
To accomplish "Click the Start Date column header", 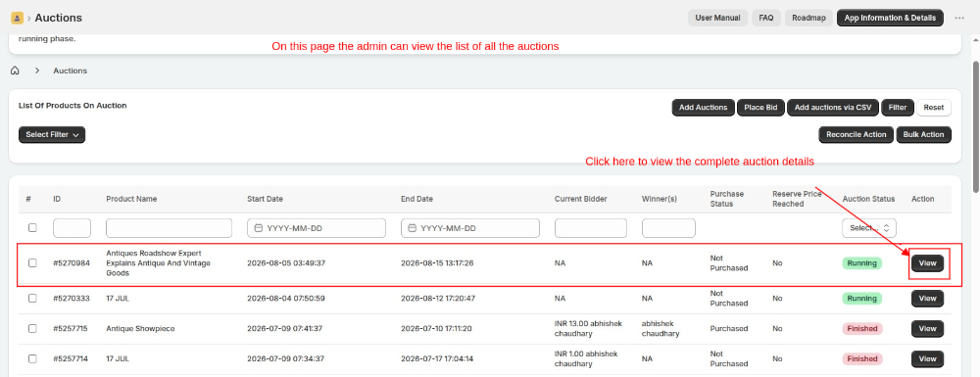I will (265, 199).
